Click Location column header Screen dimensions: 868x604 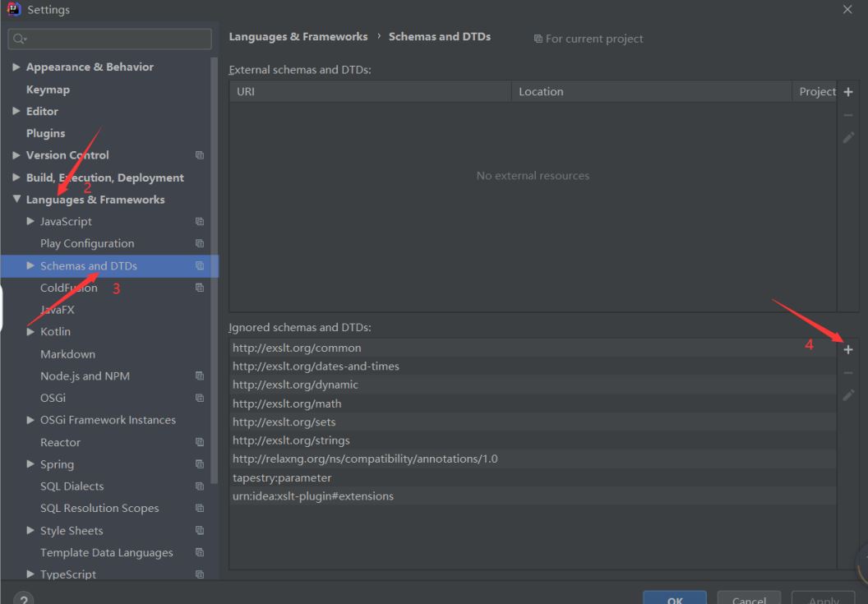coord(652,92)
